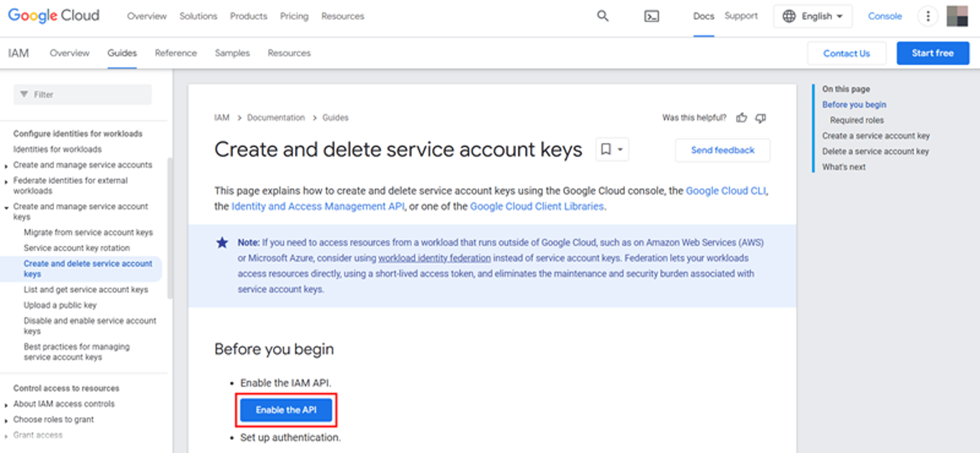Open Identity and Access Management API link

point(318,206)
